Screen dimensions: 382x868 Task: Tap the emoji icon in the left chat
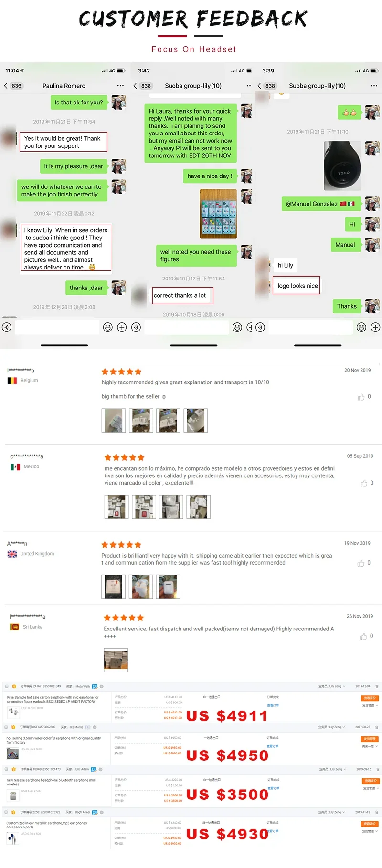108,327
